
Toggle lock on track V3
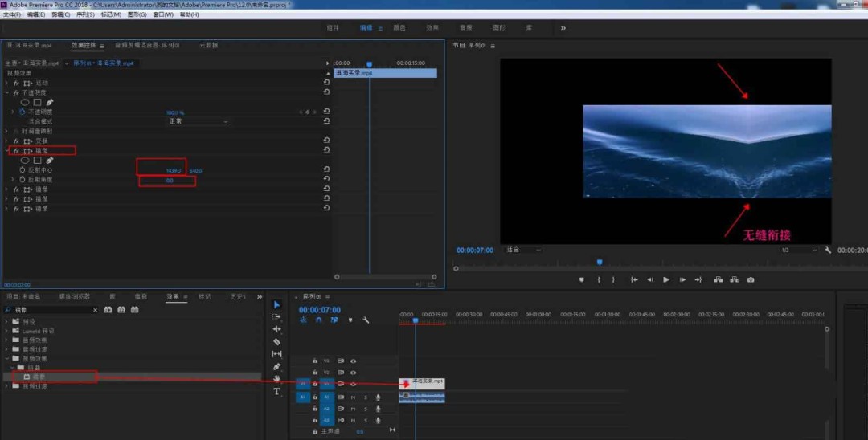(315, 361)
